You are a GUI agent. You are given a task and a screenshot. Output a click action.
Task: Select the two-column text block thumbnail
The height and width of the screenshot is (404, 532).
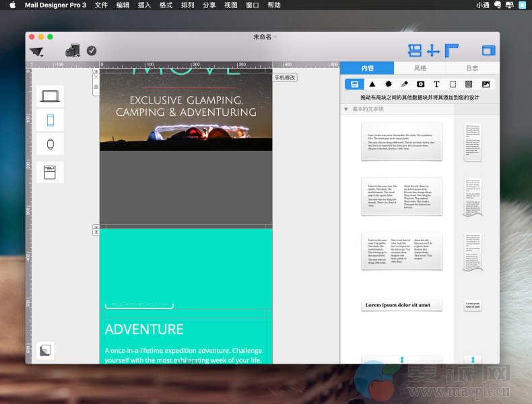tap(401, 196)
